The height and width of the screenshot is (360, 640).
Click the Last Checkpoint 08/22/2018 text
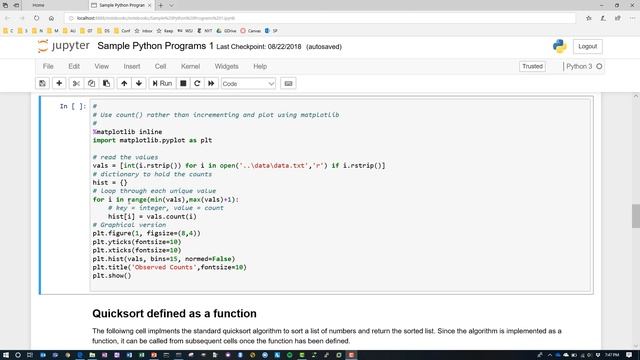[259, 47]
